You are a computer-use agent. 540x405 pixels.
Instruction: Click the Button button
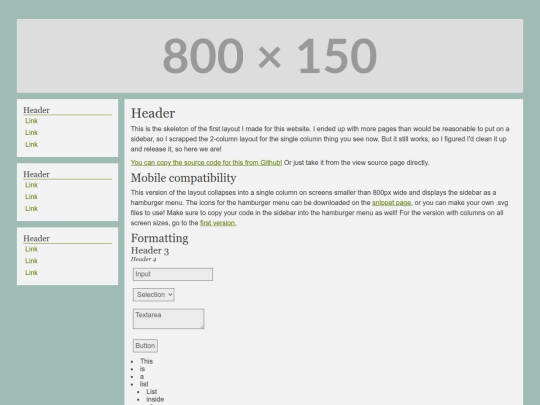(145, 346)
